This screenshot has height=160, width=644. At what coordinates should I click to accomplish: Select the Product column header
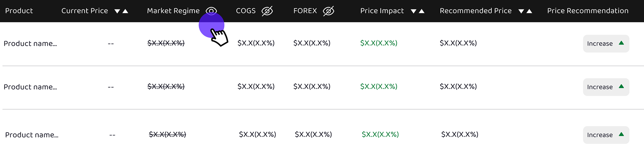(19, 11)
